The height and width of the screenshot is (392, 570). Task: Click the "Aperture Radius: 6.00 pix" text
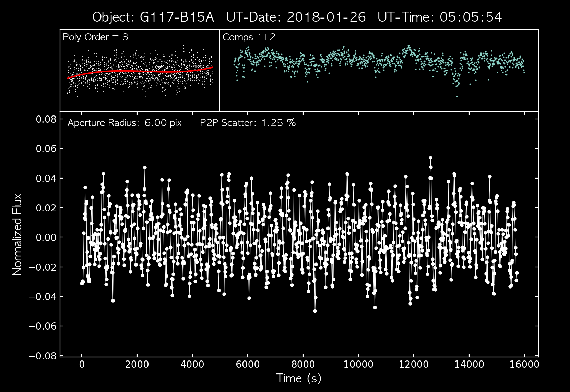(124, 123)
